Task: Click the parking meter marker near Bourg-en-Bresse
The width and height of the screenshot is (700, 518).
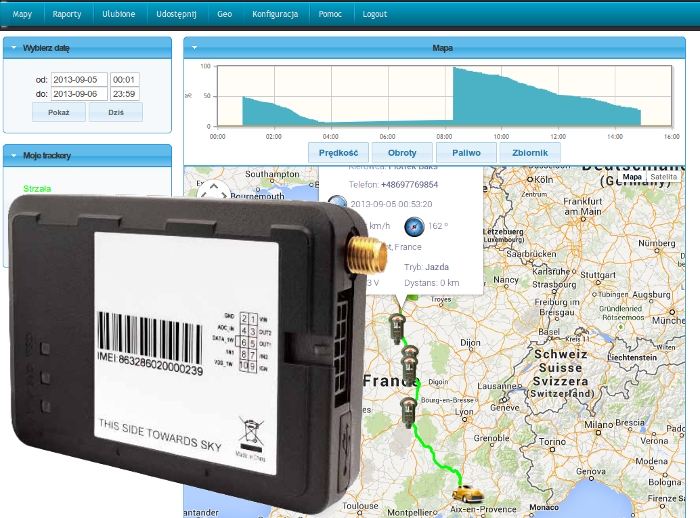Action: [408, 412]
